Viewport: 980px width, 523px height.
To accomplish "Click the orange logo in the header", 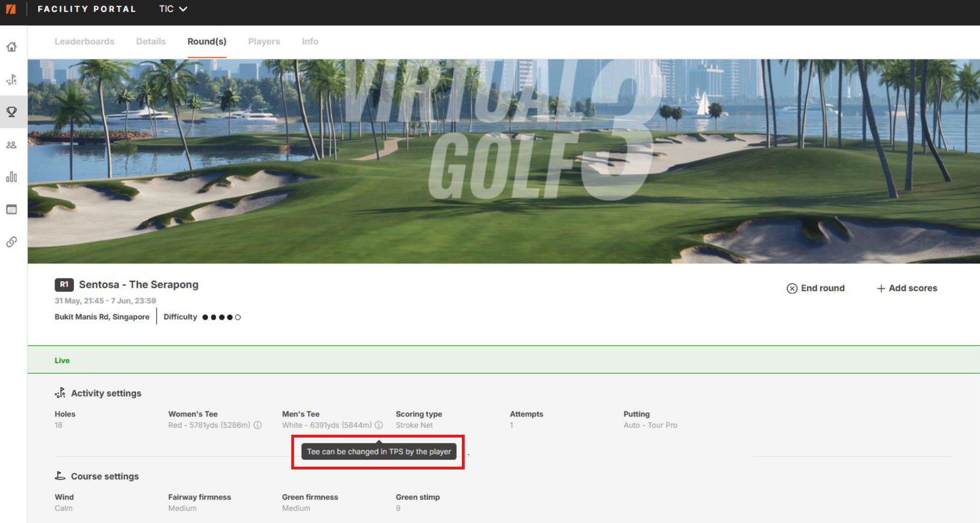I will click(x=11, y=9).
